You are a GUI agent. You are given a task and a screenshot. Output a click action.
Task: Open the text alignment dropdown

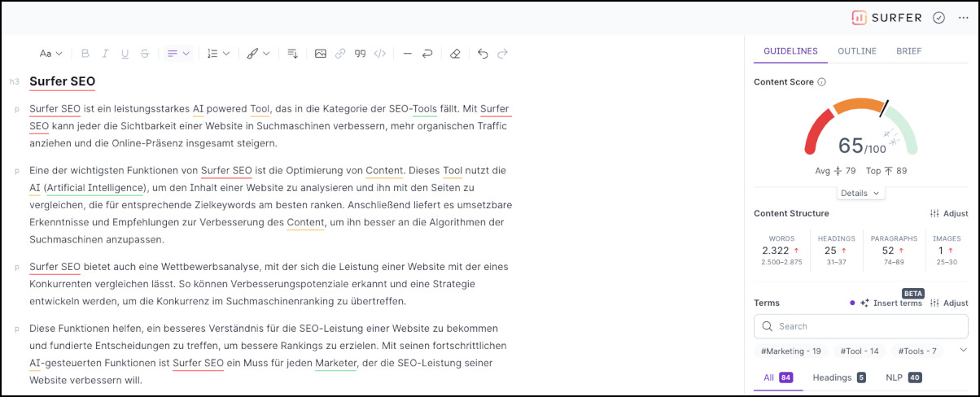(x=178, y=54)
